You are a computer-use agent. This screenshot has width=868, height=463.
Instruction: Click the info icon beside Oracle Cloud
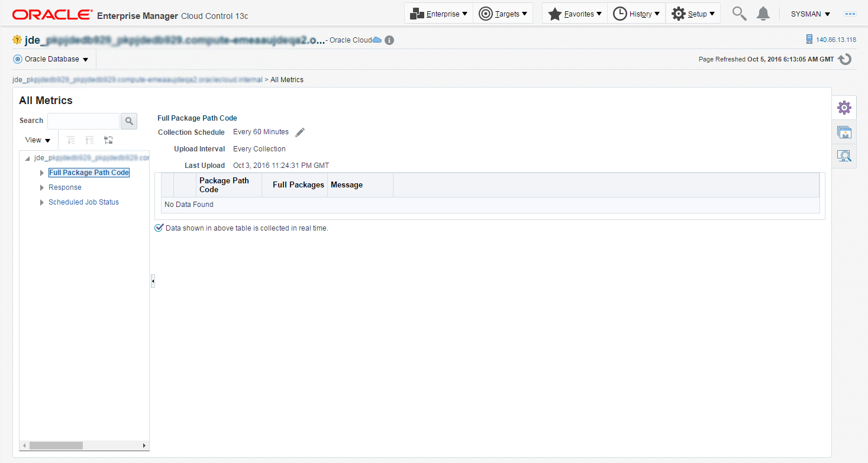[389, 40]
